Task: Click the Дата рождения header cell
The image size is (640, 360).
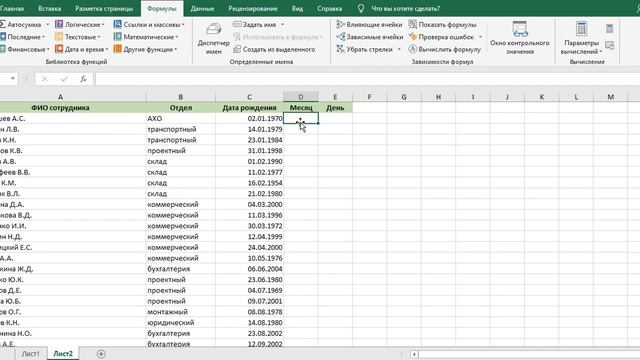Action: 249,108
